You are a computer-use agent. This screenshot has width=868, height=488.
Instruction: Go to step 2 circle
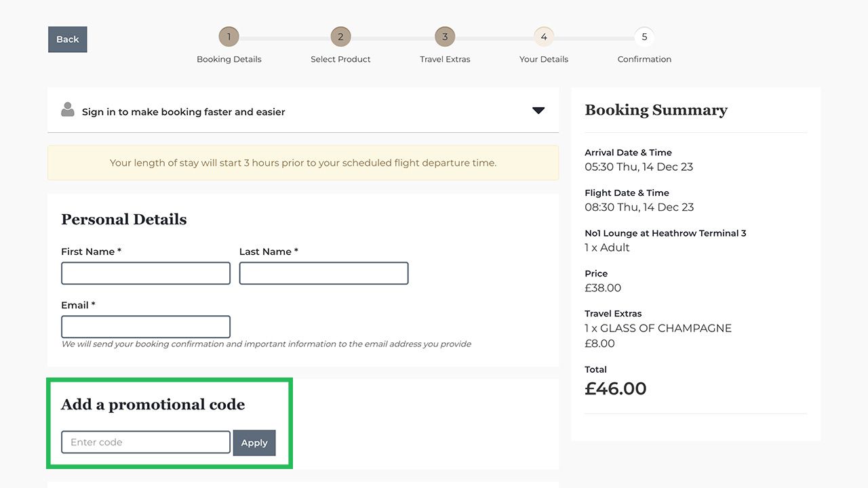click(340, 37)
